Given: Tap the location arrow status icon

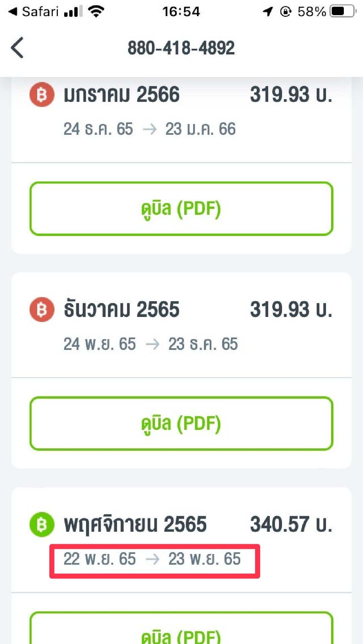Looking at the screenshot, I should pos(268,11).
